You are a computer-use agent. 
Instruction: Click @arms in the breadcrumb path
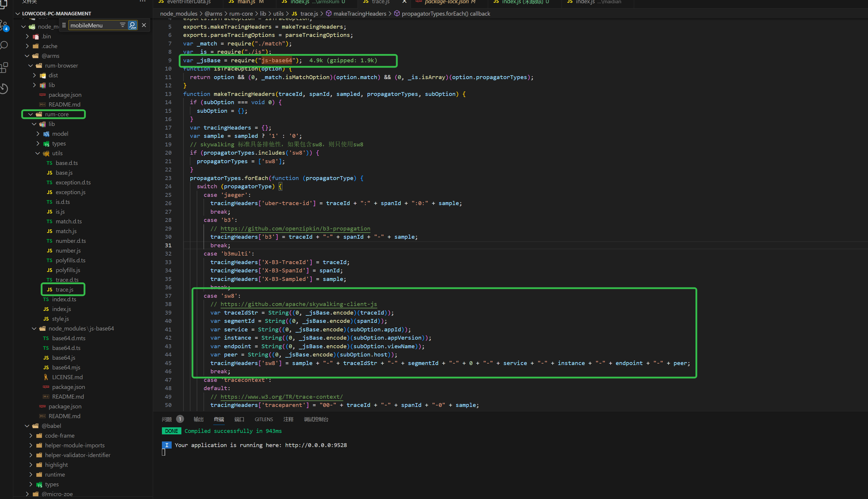click(214, 14)
